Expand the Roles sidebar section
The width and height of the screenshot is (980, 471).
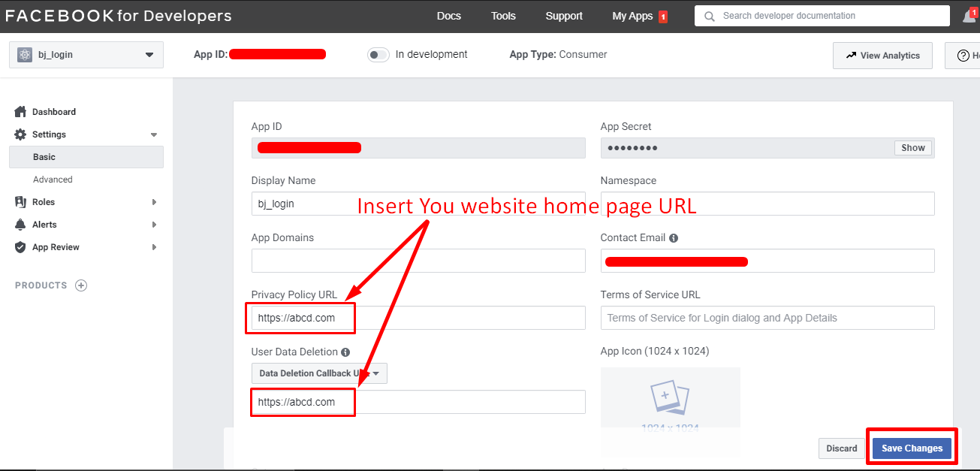(x=155, y=201)
